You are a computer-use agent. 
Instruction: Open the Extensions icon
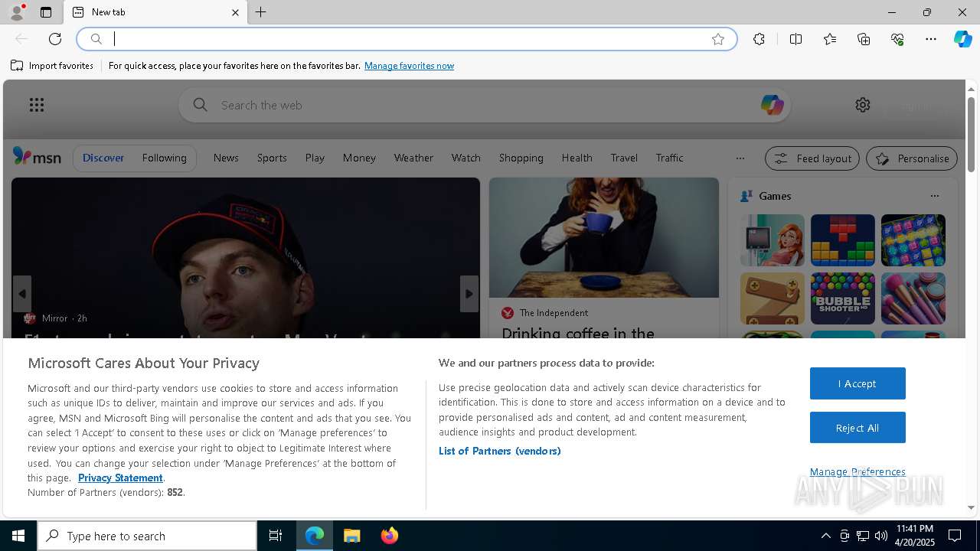click(x=759, y=39)
